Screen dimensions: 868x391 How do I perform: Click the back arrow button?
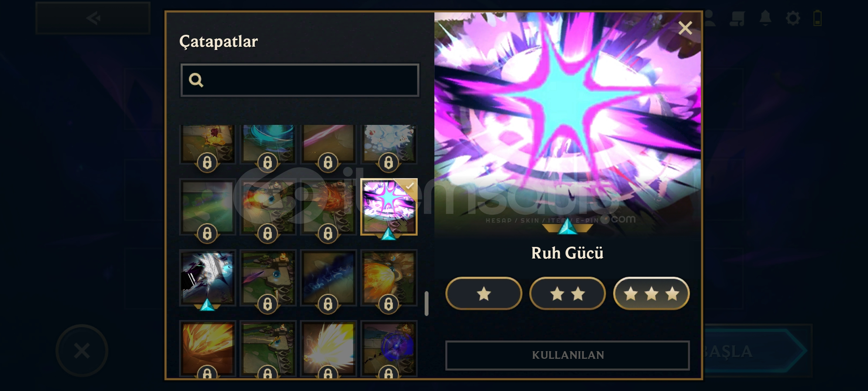pos(93,18)
